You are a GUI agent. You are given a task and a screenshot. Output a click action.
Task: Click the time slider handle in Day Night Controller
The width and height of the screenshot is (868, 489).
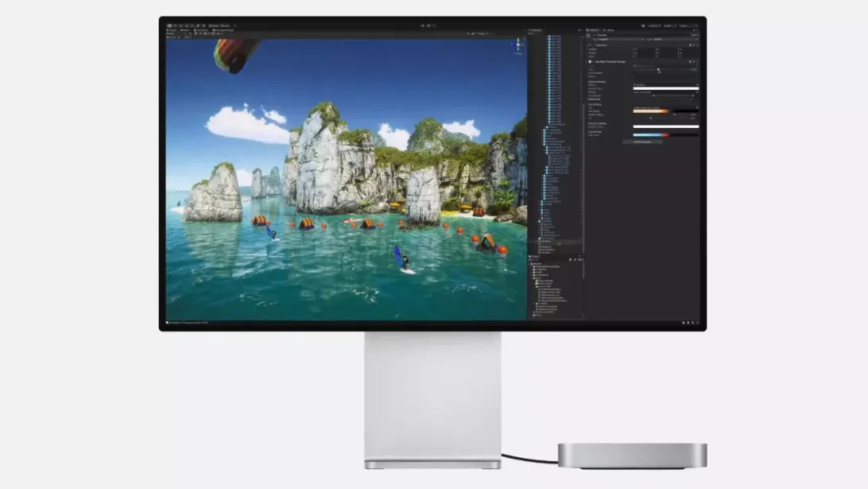coord(658,69)
